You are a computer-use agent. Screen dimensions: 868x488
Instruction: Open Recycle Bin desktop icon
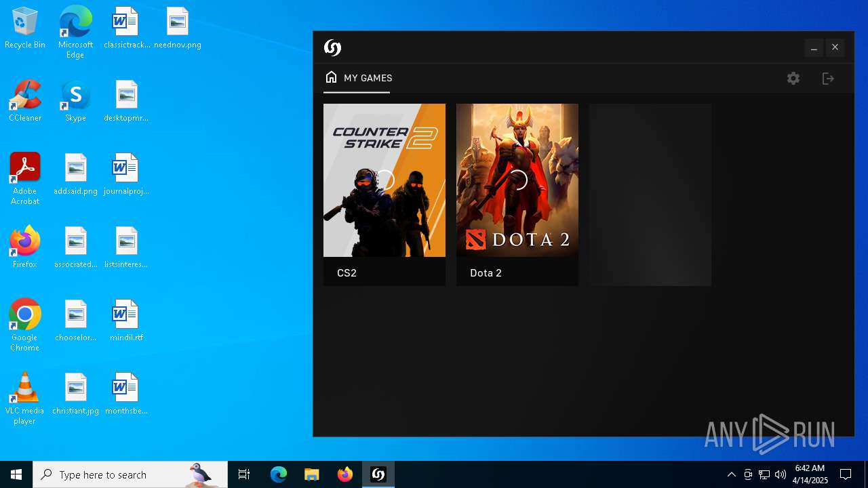[x=25, y=28]
